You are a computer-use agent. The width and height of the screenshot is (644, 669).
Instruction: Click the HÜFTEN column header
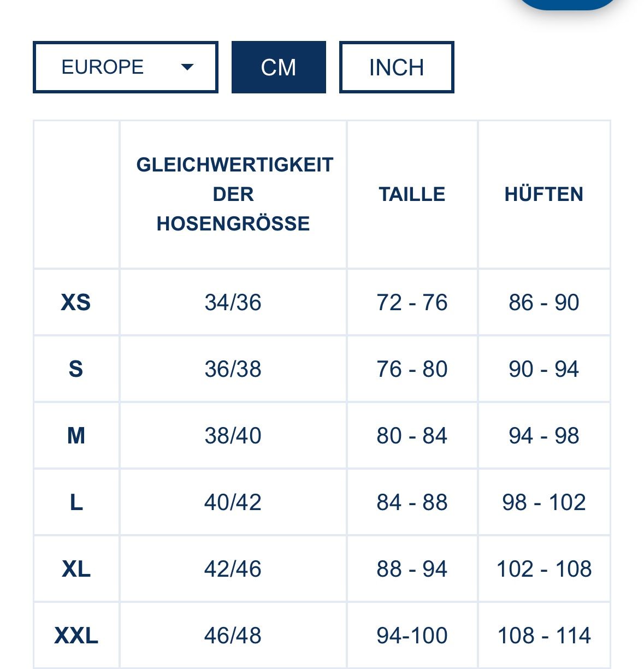(x=544, y=194)
